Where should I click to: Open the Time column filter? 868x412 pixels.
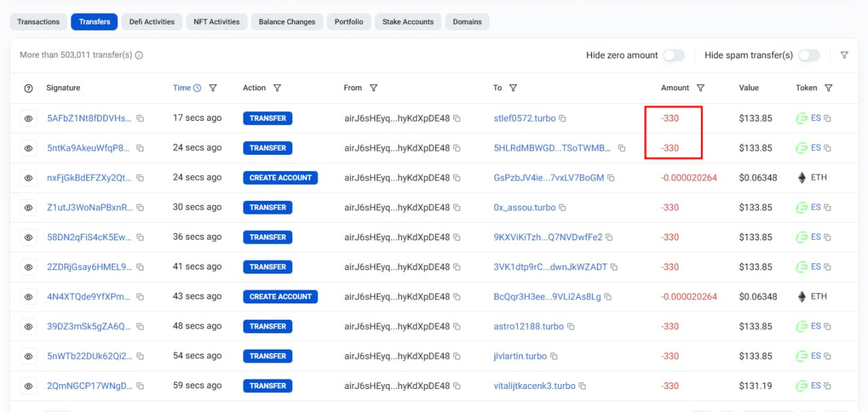[x=213, y=88]
